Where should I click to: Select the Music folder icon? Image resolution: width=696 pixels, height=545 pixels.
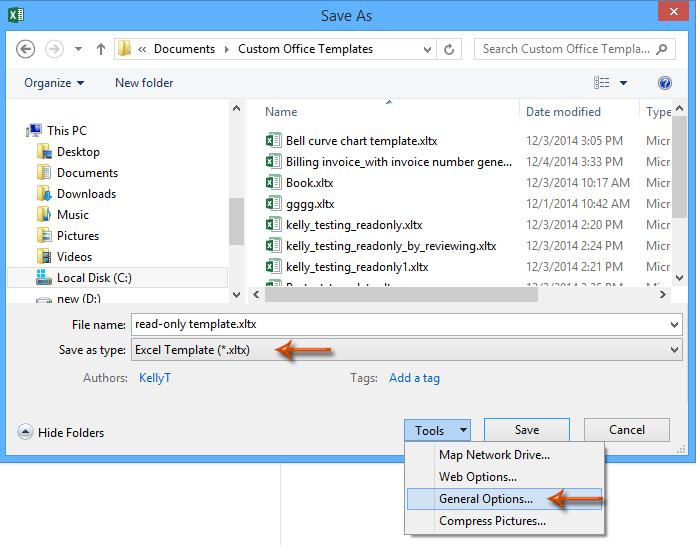click(44, 215)
